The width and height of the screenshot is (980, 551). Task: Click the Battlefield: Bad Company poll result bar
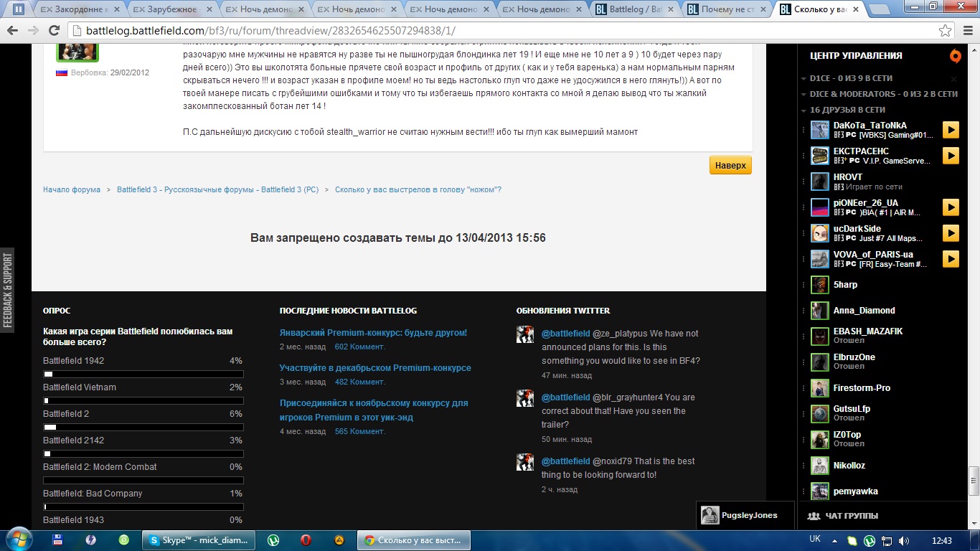coord(143,507)
